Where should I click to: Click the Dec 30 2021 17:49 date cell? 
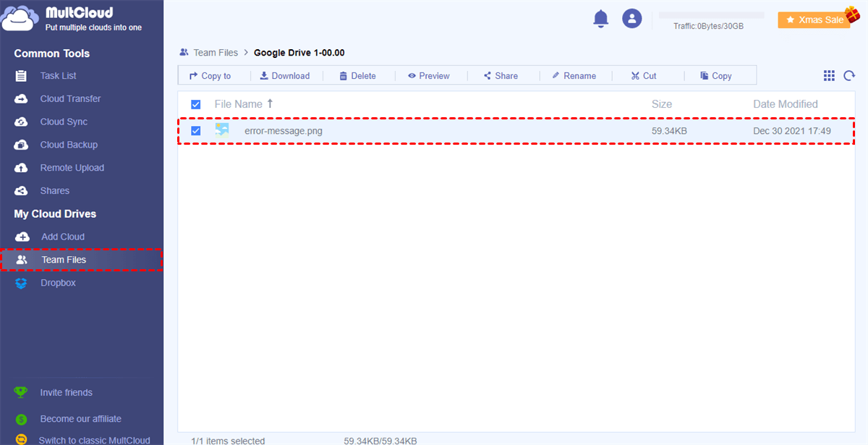click(x=792, y=131)
